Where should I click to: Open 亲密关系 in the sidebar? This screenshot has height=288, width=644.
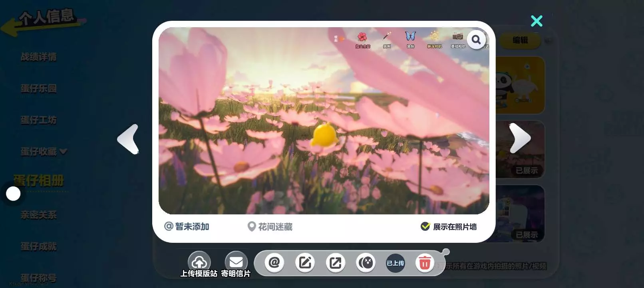tap(39, 215)
